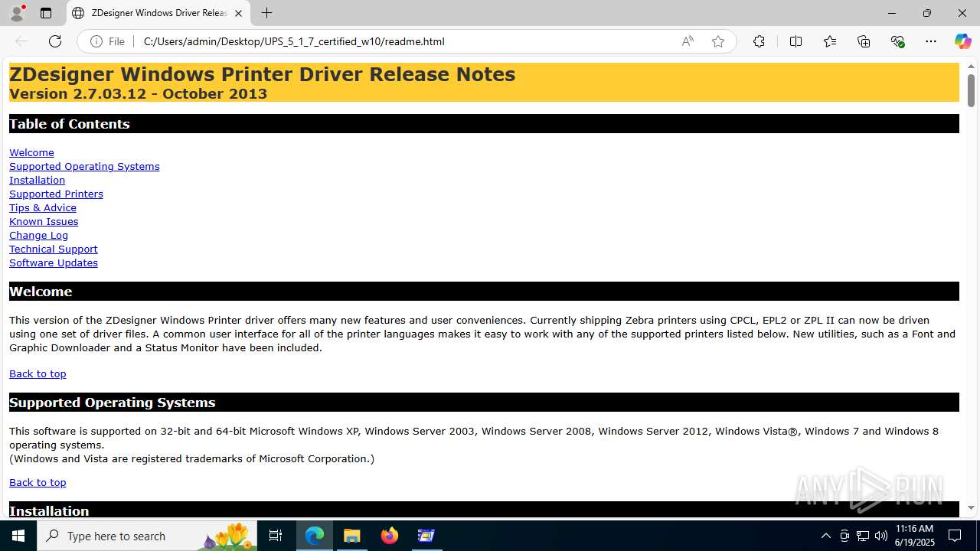Open the Favorites list icon
The width and height of the screenshot is (980, 551).
point(830,41)
